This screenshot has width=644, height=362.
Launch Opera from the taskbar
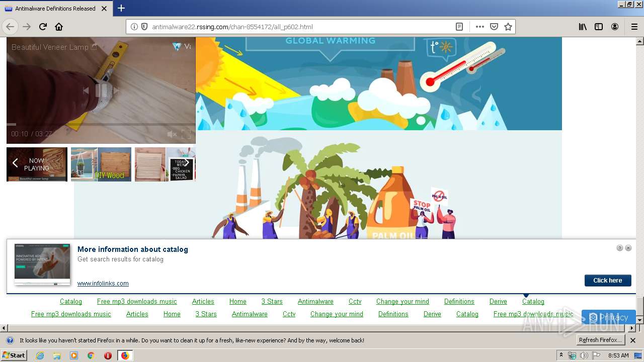[x=108, y=355]
